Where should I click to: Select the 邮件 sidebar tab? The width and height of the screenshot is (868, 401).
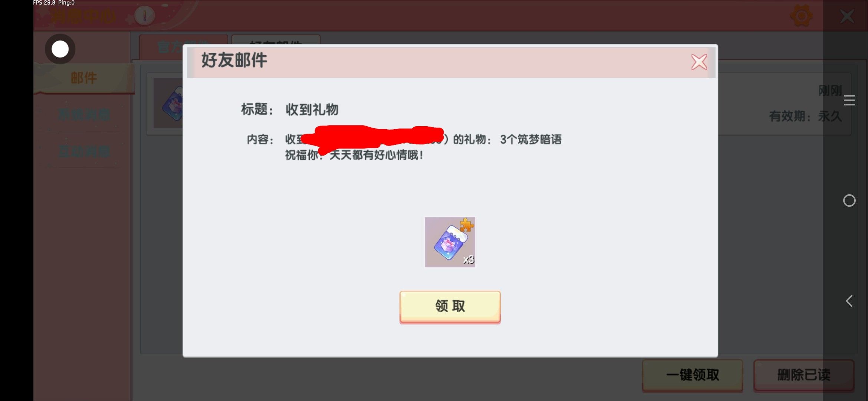84,78
